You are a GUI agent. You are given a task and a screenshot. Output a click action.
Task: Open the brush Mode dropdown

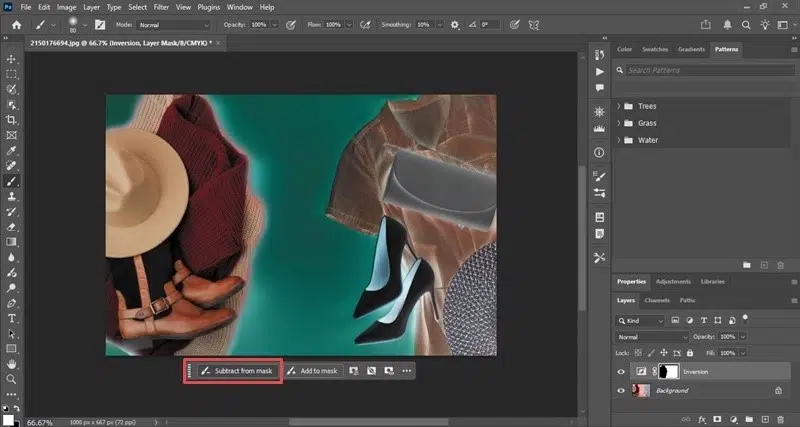click(174, 24)
